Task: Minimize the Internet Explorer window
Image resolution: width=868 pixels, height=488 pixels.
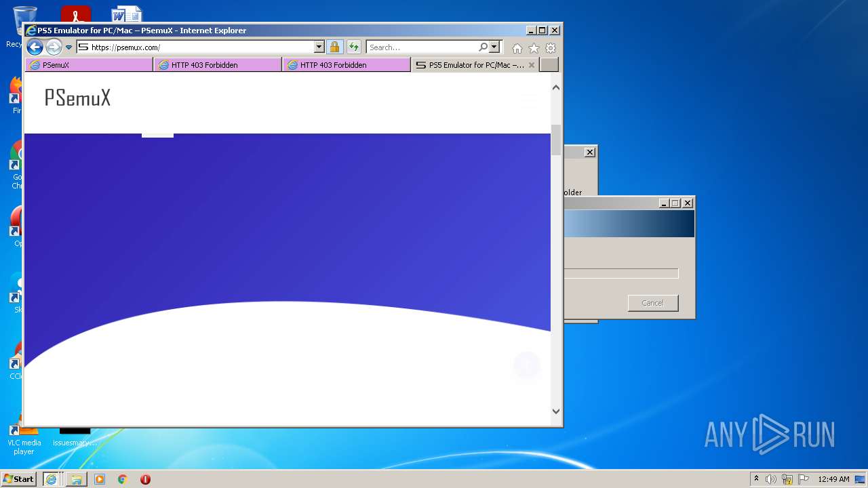Action: [531, 30]
